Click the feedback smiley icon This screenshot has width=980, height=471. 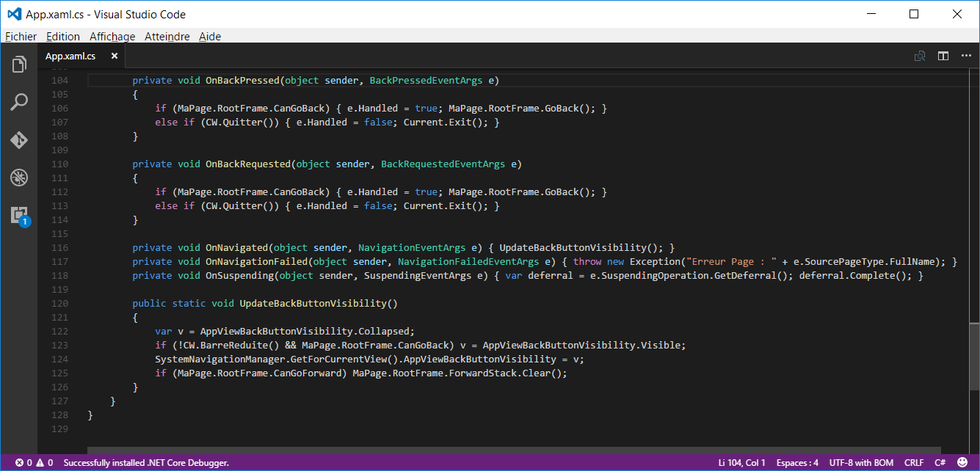(962, 463)
